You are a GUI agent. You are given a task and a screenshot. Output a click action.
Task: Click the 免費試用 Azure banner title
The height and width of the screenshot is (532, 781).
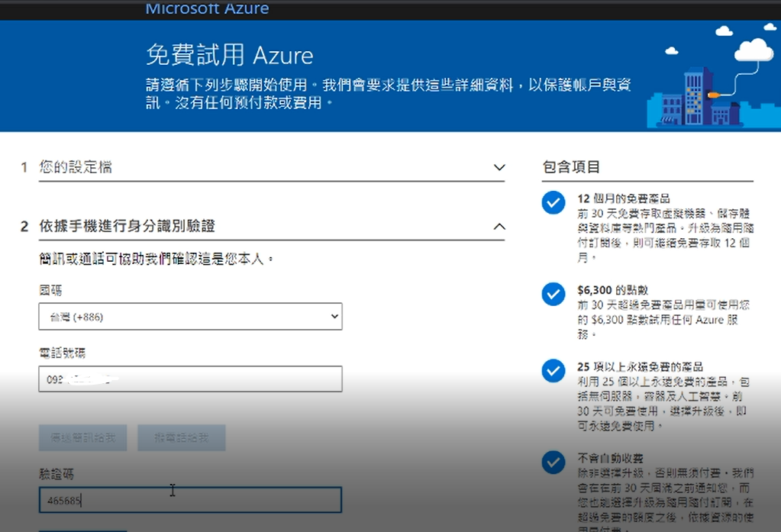[x=230, y=55]
